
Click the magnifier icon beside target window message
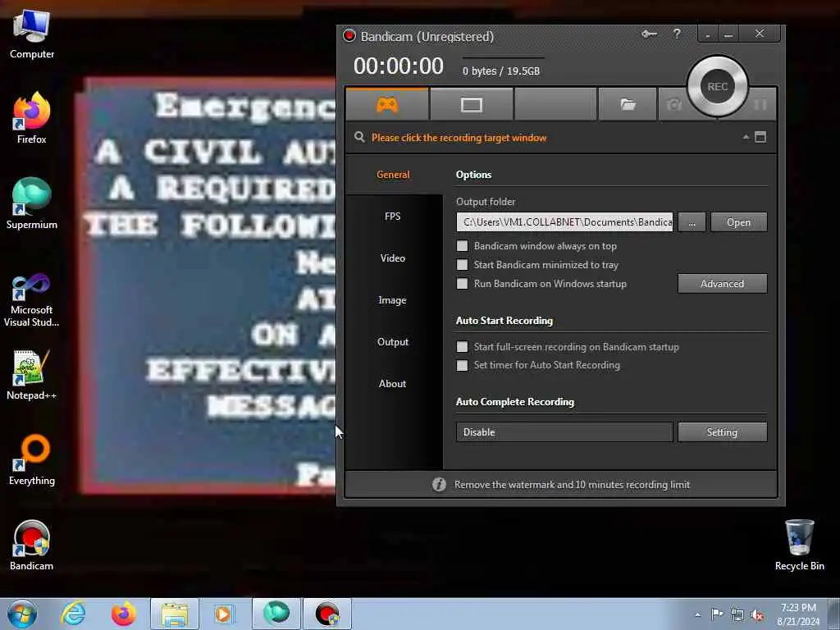click(359, 137)
